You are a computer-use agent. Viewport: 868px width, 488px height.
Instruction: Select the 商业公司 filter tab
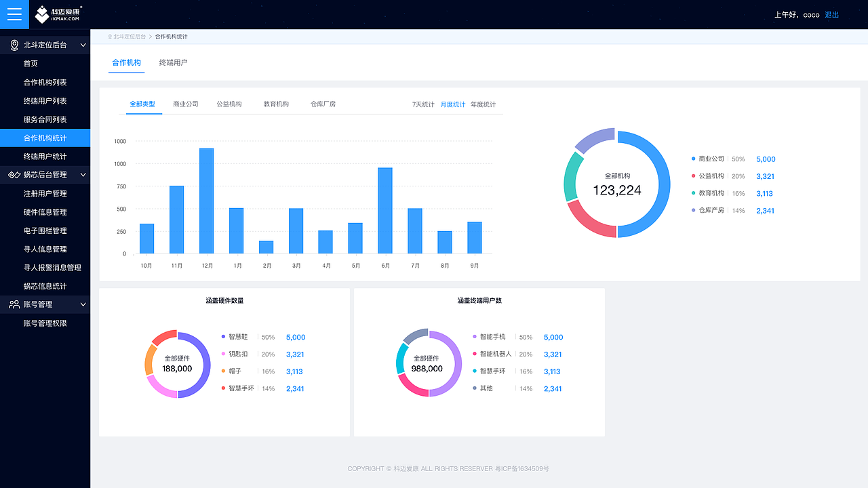pyautogui.click(x=186, y=104)
